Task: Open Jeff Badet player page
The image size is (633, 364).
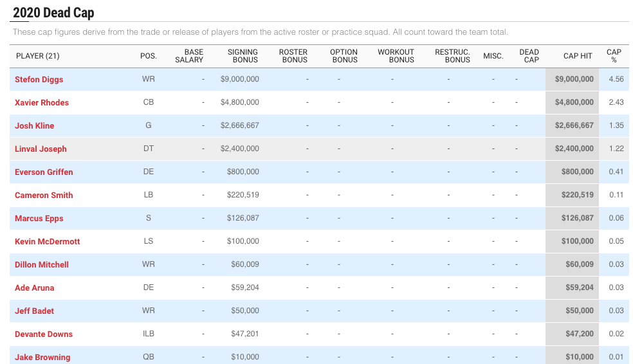Action: (x=34, y=311)
